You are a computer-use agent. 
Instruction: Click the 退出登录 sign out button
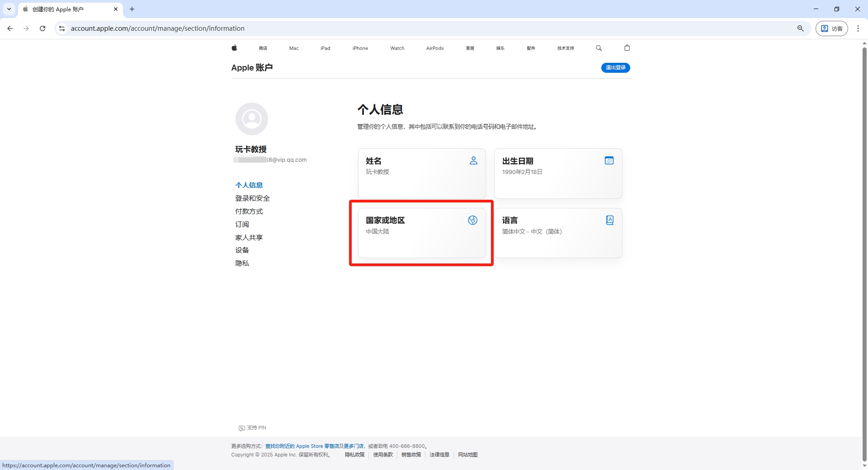point(615,68)
